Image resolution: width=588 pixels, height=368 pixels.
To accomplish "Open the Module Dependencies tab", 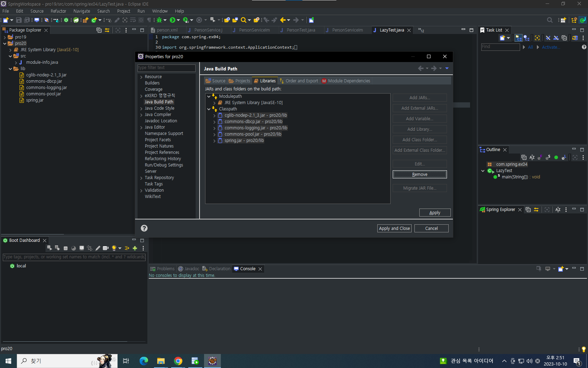I will [346, 81].
